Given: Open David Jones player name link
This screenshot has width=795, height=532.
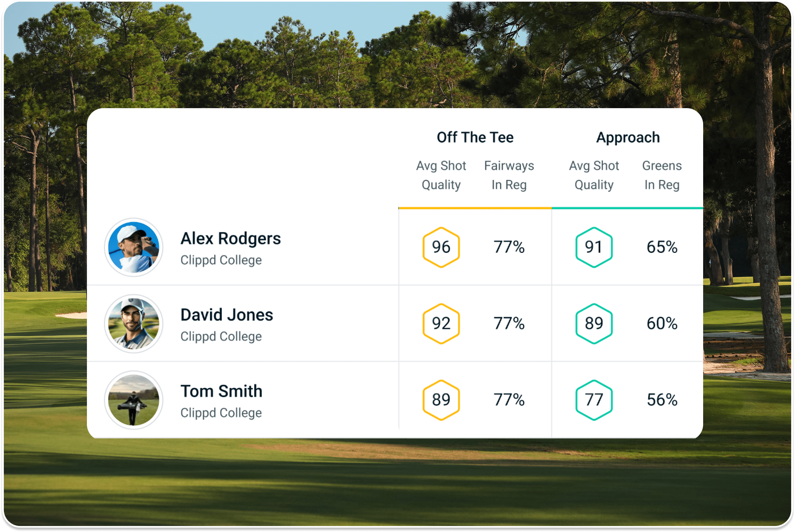Looking at the screenshot, I should 227,315.
